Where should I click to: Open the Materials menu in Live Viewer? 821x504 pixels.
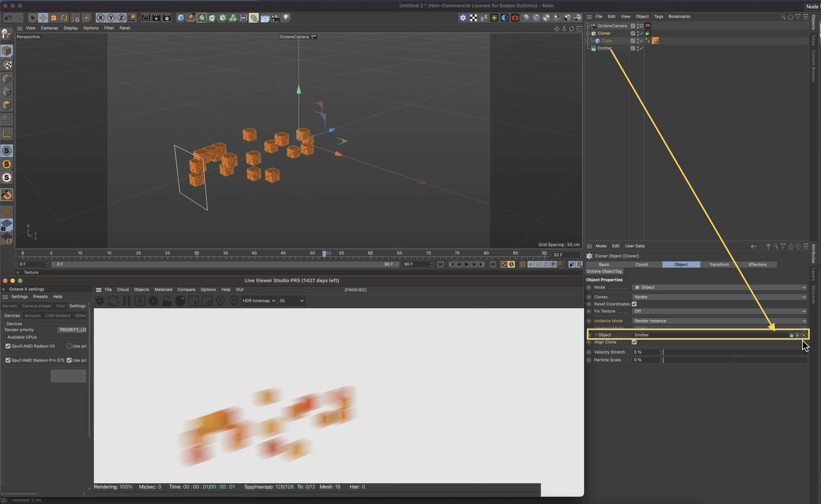pos(163,290)
